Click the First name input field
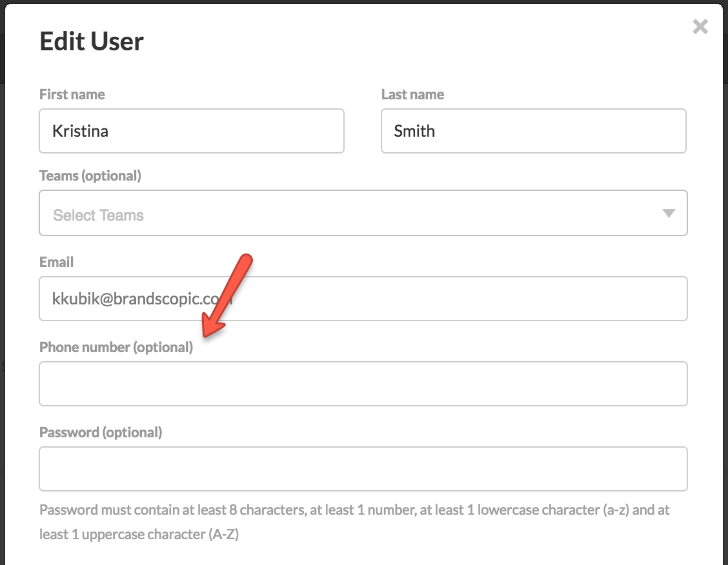This screenshot has width=728, height=565. click(x=192, y=131)
